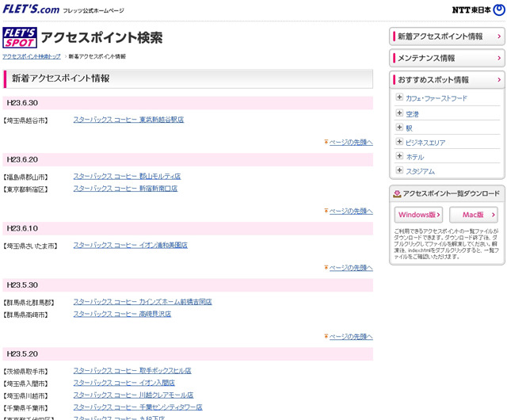Click the FLET'S.com logo
The image size is (507, 420).
click(31, 9)
